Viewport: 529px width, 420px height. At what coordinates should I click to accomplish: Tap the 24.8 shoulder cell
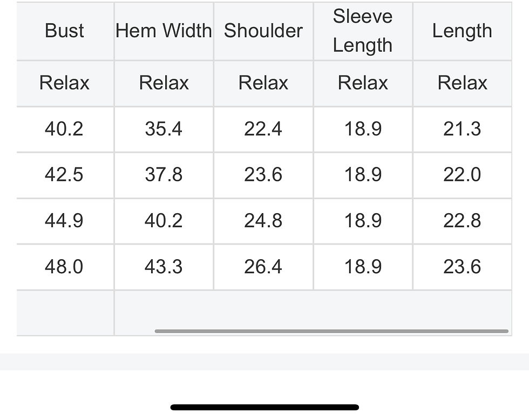point(263,221)
